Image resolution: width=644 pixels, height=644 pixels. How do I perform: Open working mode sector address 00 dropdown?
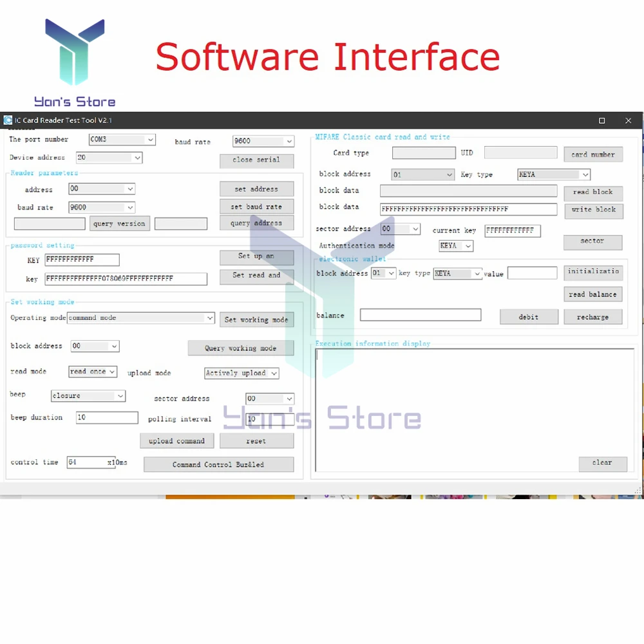(x=270, y=399)
